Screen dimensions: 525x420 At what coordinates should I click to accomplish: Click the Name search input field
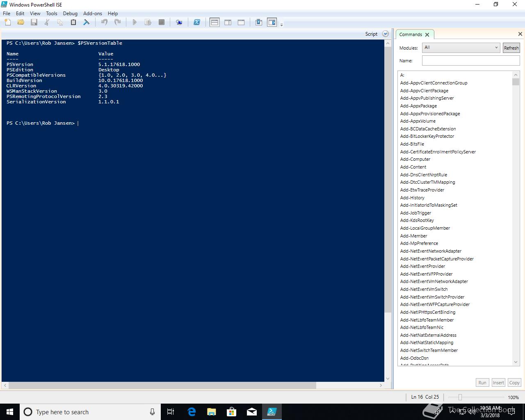(471, 61)
